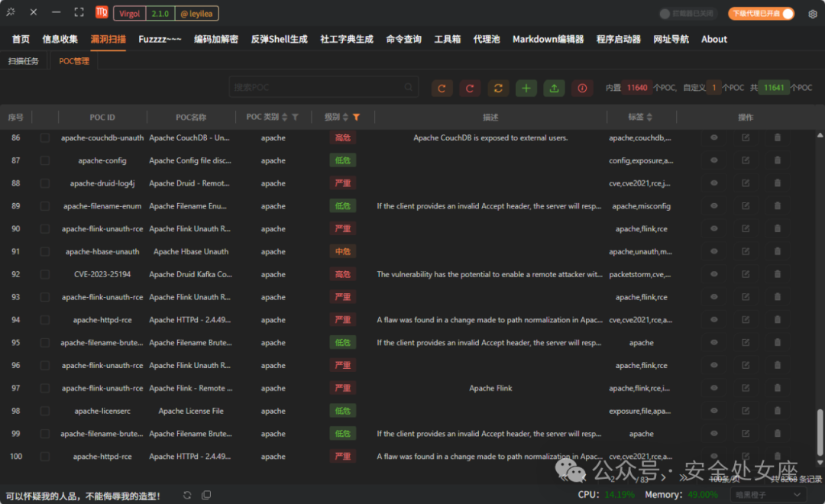
Task: Sort by tags column arrows
Action: coord(649,117)
